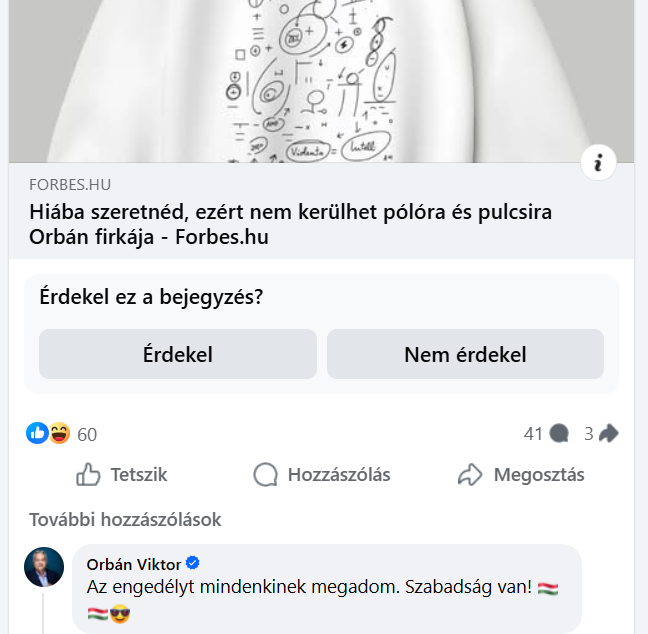Click the 41 comments count
Viewport: 648px width, 634px height.
tap(532, 434)
